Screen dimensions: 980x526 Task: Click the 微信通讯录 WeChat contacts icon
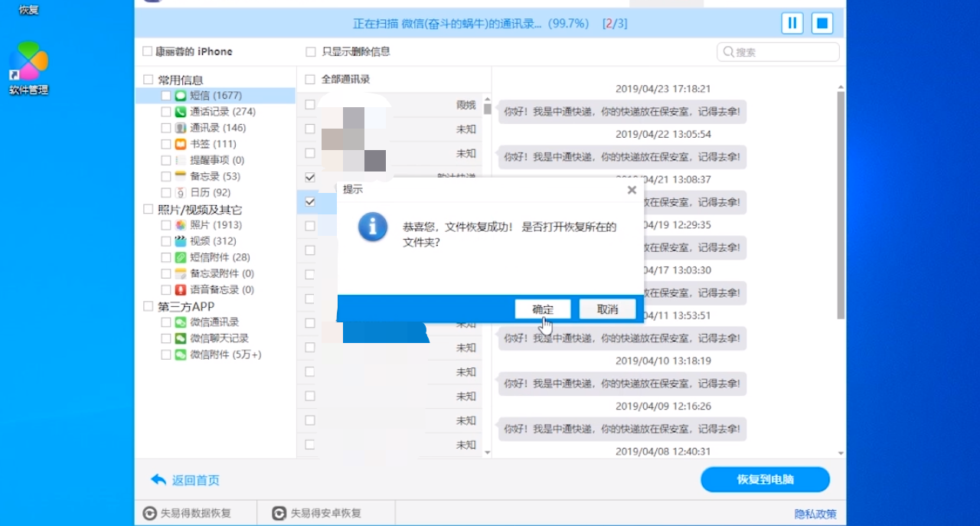[x=181, y=322]
